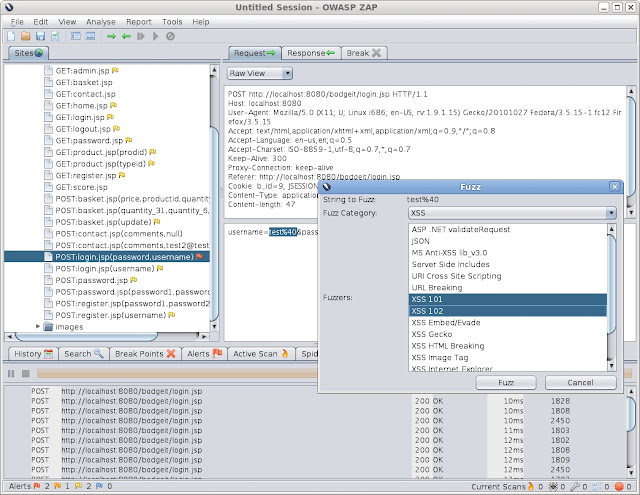Viewport: 640px width, 495px height.
Task: Click the Persist Session save icon
Action: (x=40, y=36)
